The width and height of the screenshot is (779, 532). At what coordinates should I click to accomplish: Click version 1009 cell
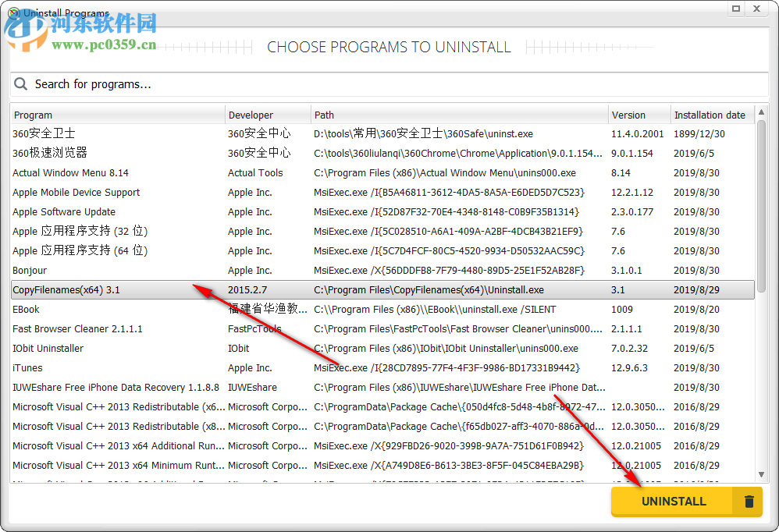[621, 310]
